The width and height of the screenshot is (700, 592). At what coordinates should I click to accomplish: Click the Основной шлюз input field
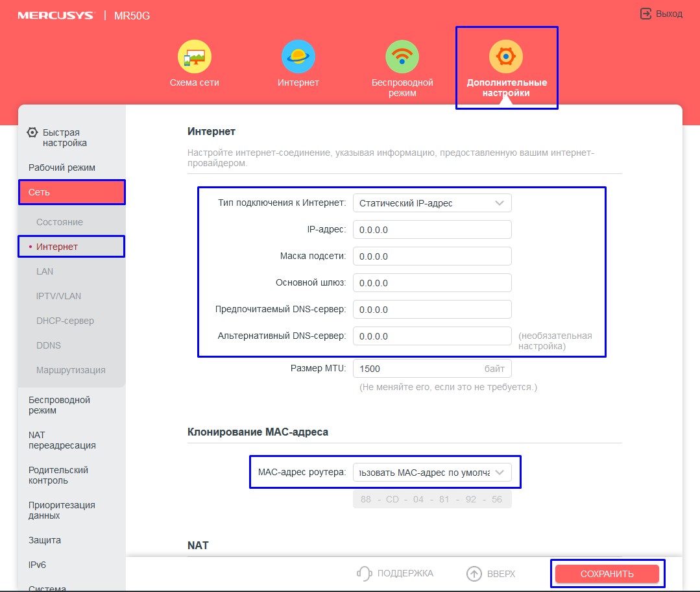click(x=432, y=283)
